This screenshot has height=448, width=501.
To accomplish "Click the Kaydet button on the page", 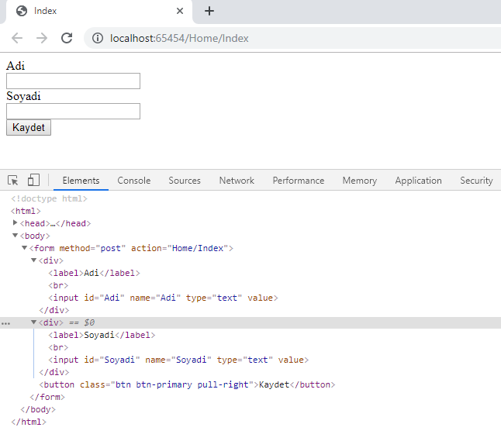I will (29, 127).
